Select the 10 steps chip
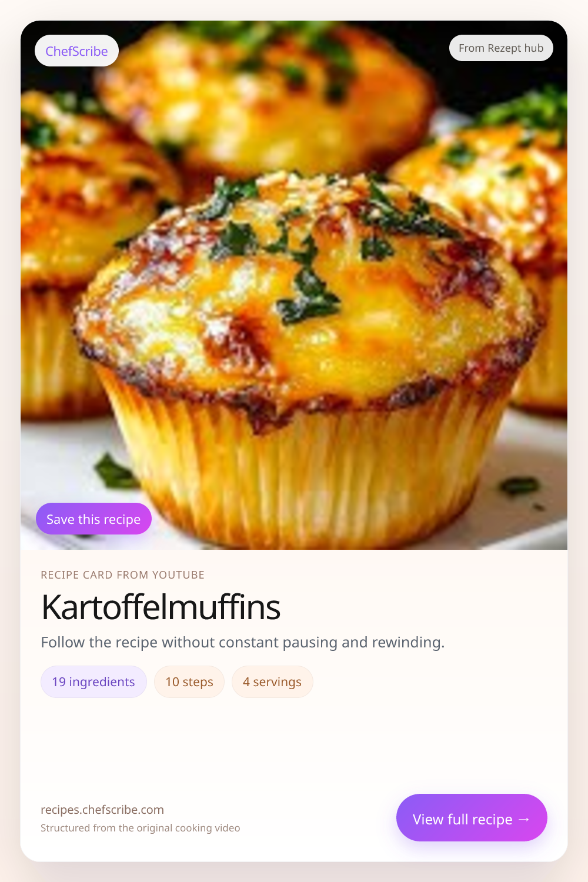 (x=189, y=682)
